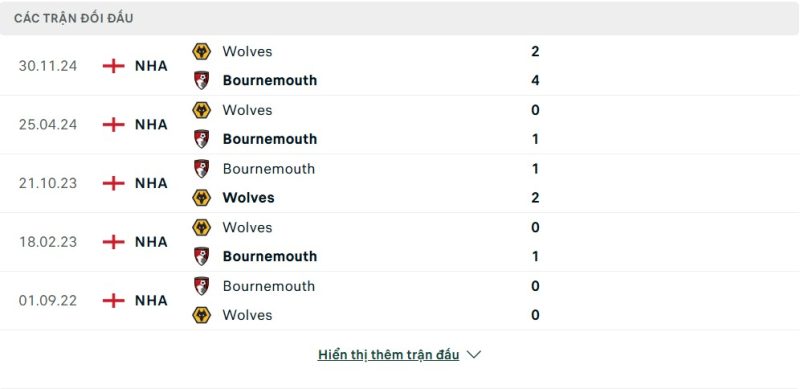The height and width of the screenshot is (389, 800).
Task: Open Wolves team name in 21.10.23 match
Action: click(248, 198)
